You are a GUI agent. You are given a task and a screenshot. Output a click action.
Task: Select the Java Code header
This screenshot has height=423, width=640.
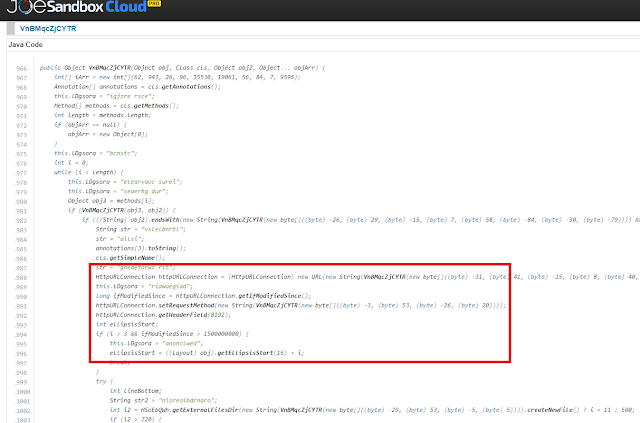[26, 45]
